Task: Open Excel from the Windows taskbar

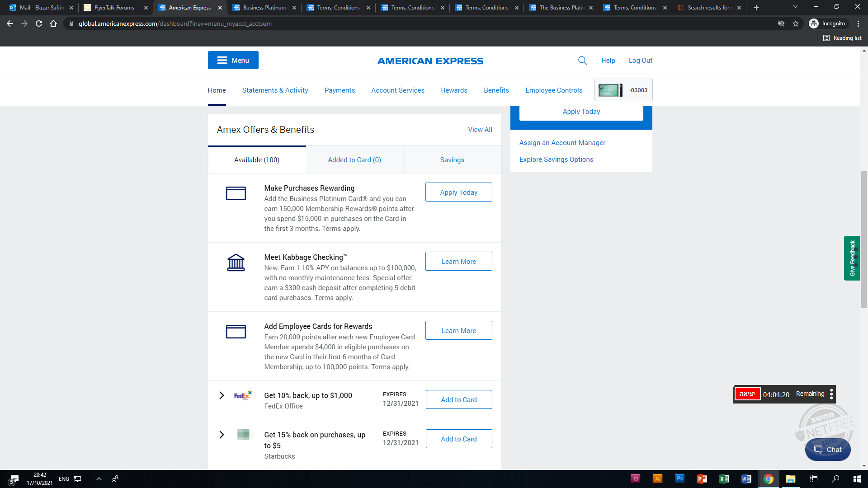Action: (x=724, y=479)
